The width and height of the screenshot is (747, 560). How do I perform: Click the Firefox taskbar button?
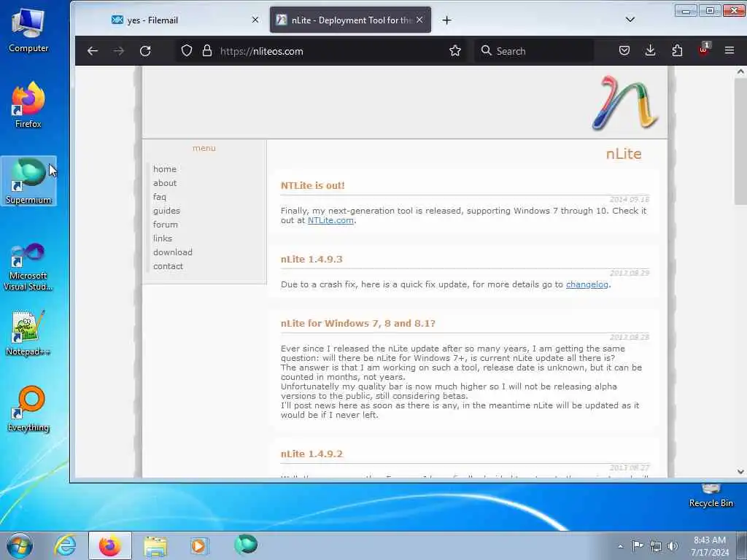click(x=110, y=545)
